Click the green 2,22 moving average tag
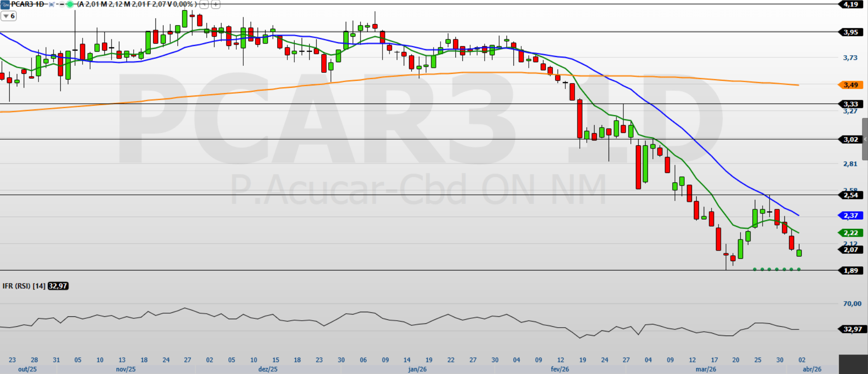The height and width of the screenshot is (374, 868). pos(850,233)
